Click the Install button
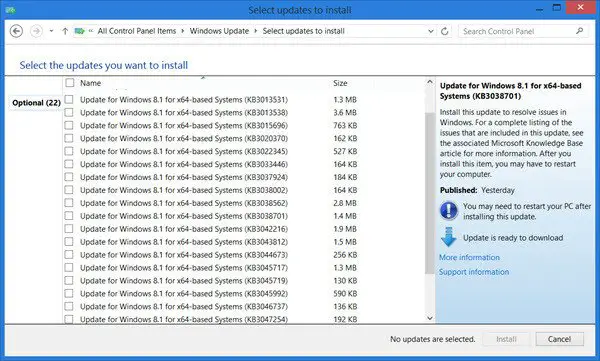Image resolution: width=600 pixels, height=361 pixels. click(x=506, y=339)
